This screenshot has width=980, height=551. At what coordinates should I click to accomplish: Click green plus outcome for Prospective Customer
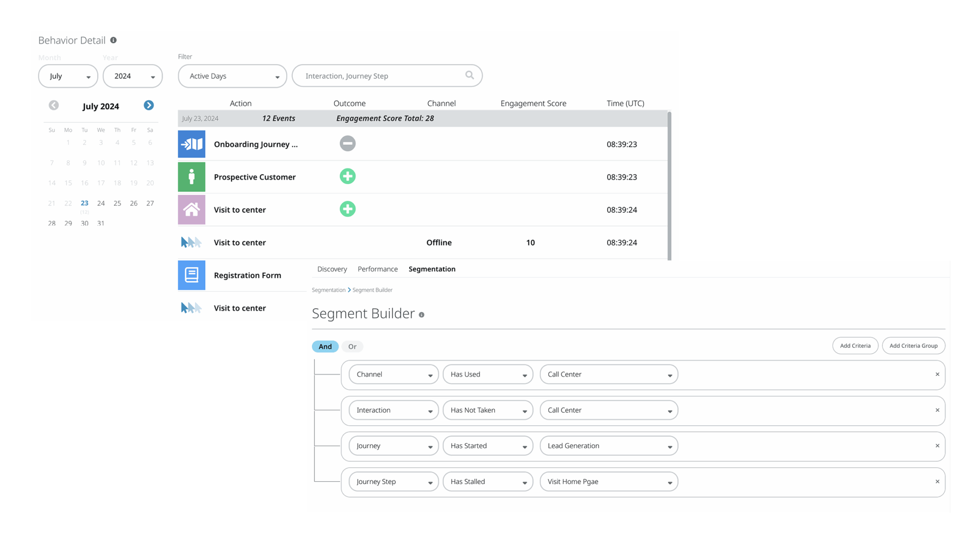(x=347, y=176)
